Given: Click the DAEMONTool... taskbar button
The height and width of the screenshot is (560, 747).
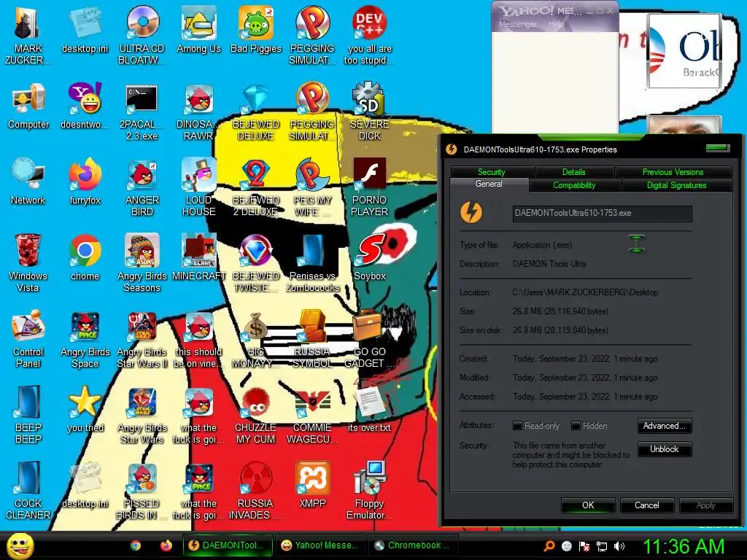Looking at the screenshot, I should (228, 545).
